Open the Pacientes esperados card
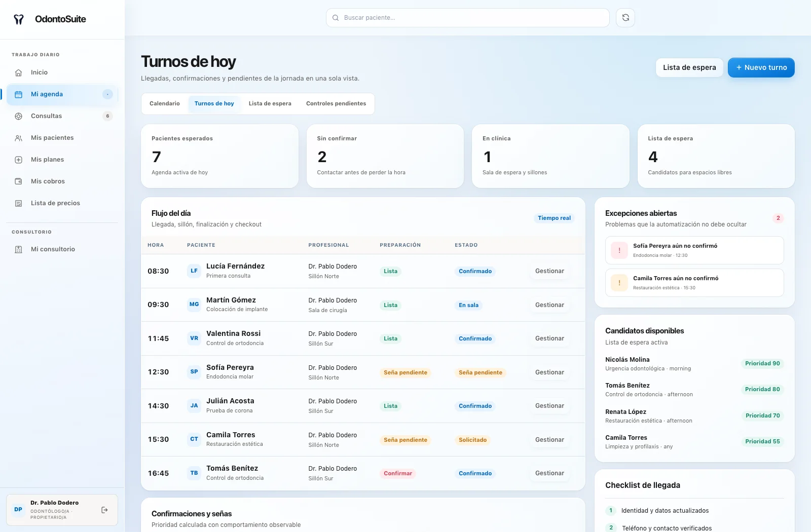 coord(219,156)
